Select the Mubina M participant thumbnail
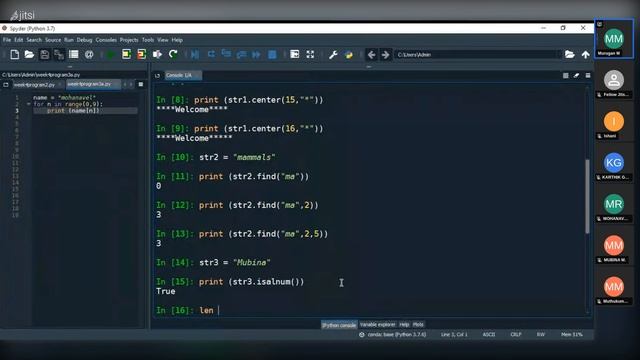 click(x=614, y=245)
